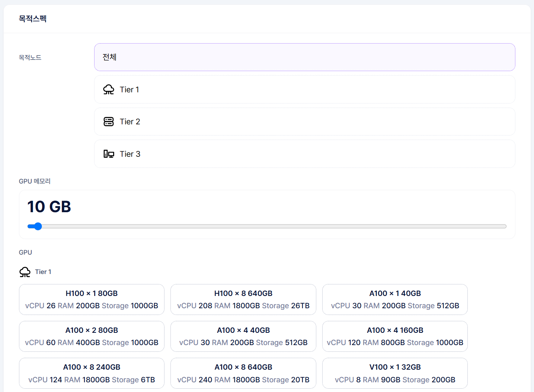Image resolution: width=534 pixels, height=392 pixels.
Task: Select the A100 × 2 80GB card
Action: [92, 336]
